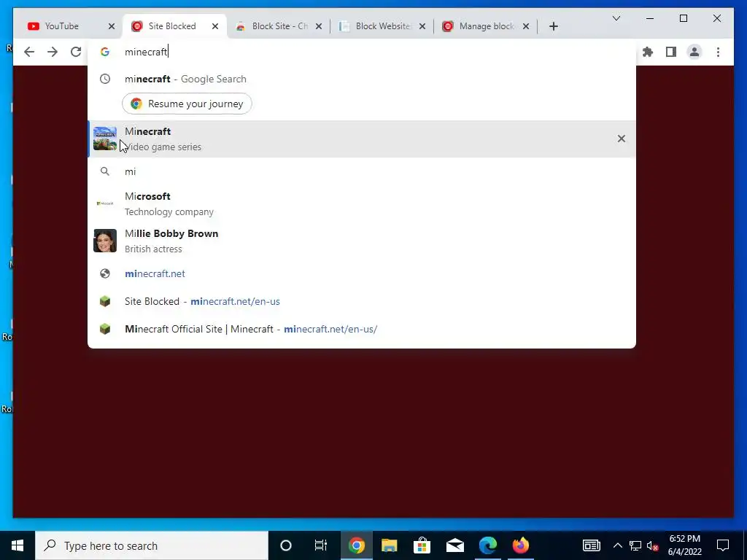Click the Resume your journey chip
Image resolution: width=747 pixels, height=560 pixels.
click(x=187, y=104)
